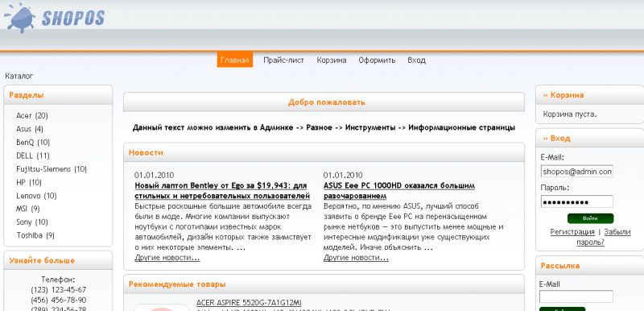The width and height of the screenshot is (644, 311).
Task: Click the ShopOS logo
Action: point(54,18)
